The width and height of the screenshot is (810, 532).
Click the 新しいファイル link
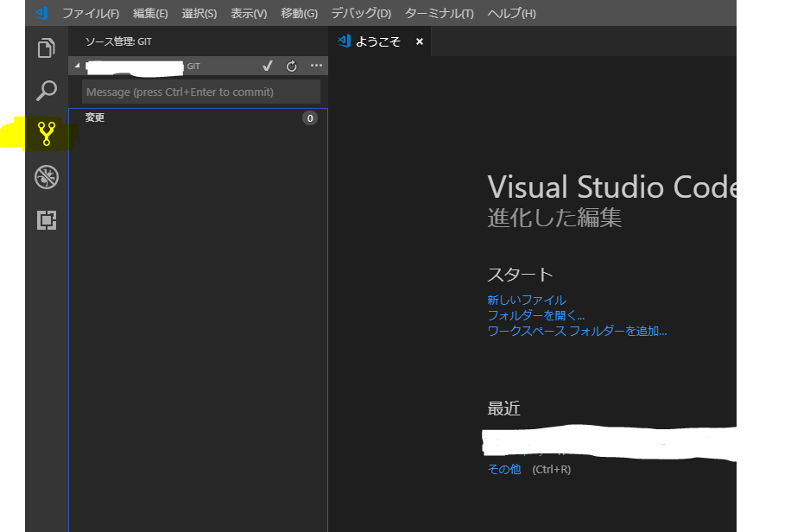[527, 300]
